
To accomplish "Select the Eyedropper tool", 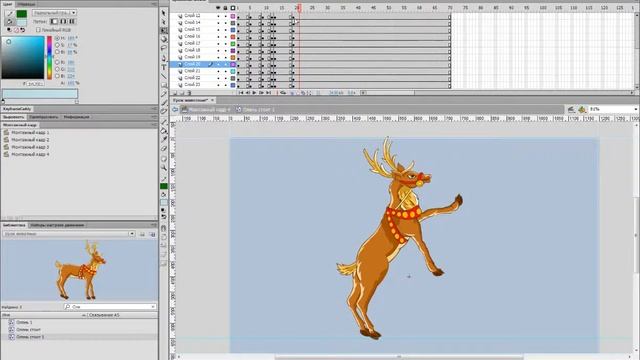I will coord(164,140).
